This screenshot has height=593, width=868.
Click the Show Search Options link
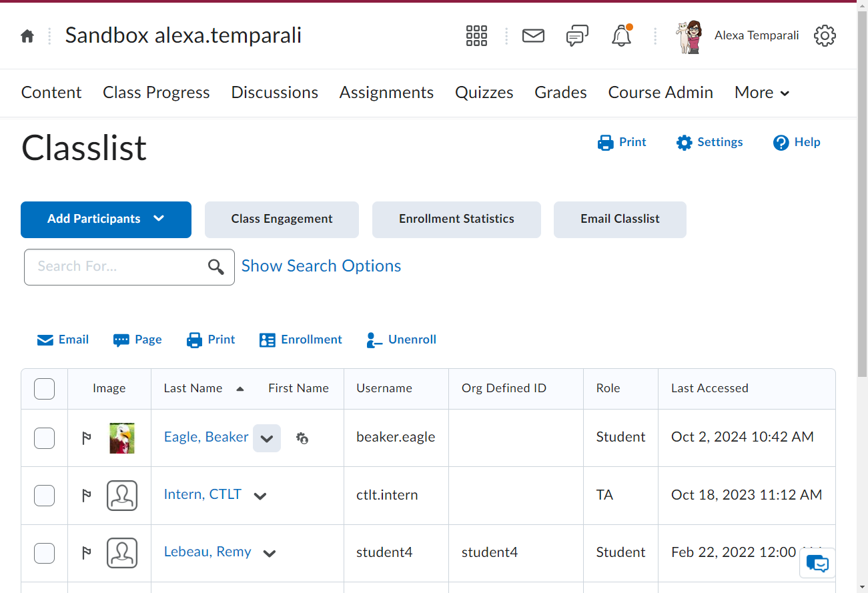coord(321,266)
